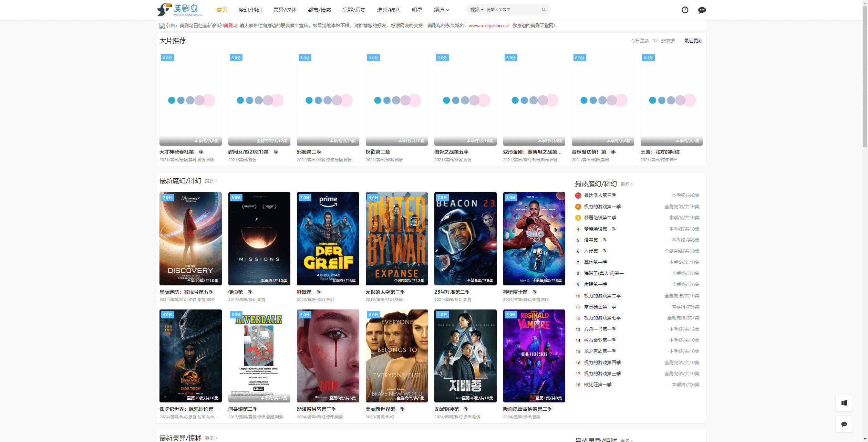
Task: Click the floating Windows client icon
Action: pyautogui.click(x=844, y=403)
